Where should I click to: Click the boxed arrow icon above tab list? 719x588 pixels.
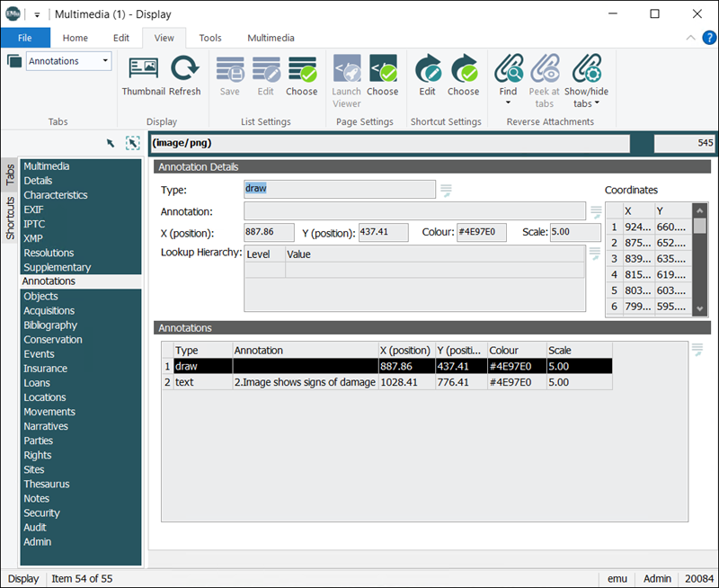pos(132,143)
